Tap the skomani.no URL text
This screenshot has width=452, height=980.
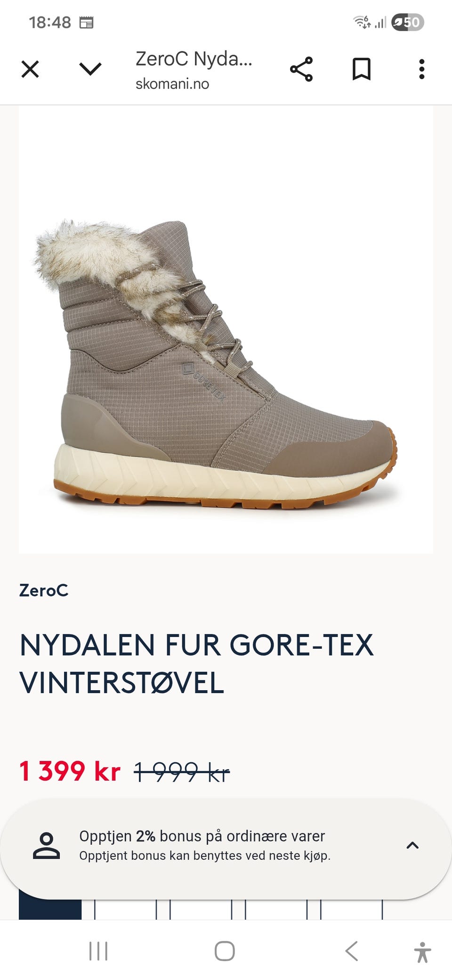(x=172, y=84)
